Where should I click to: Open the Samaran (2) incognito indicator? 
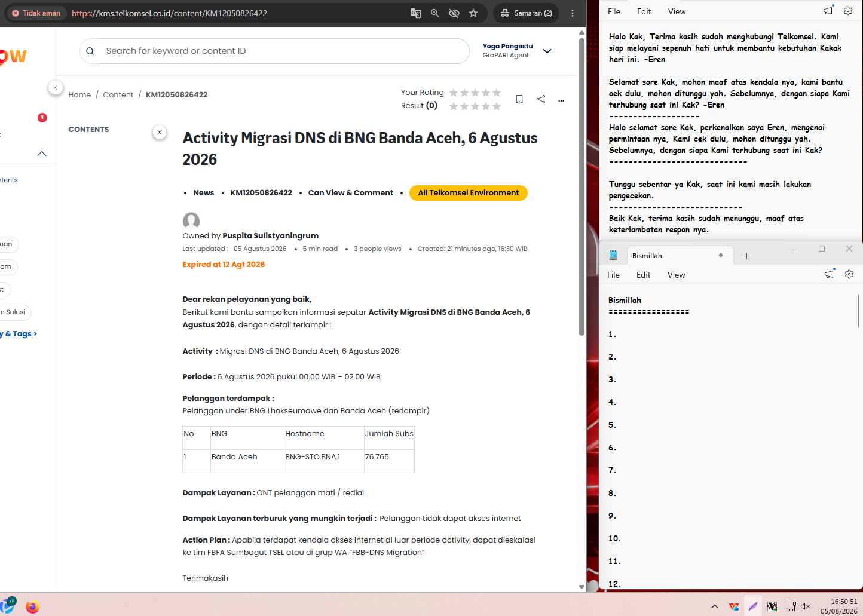click(x=526, y=13)
